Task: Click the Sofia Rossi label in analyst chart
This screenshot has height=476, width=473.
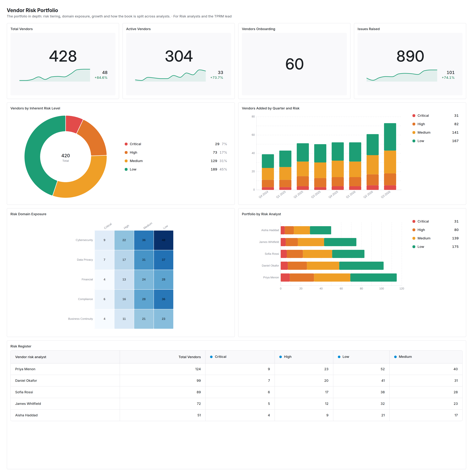Action: click(272, 254)
